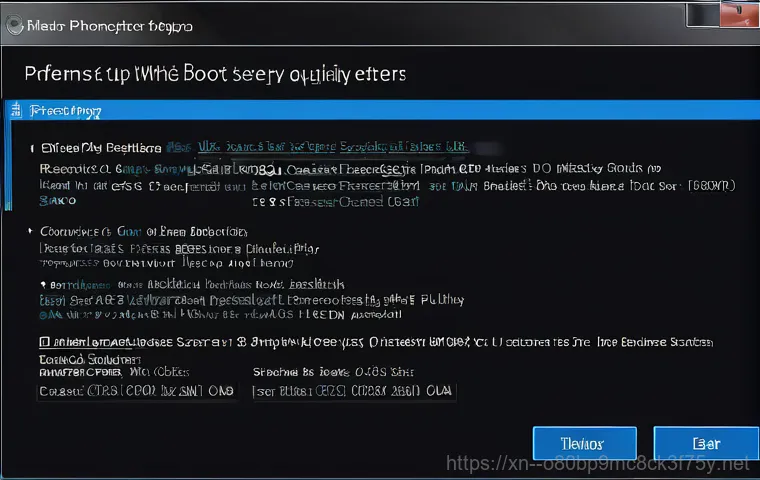Image resolution: width=760 pixels, height=480 pixels.
Task: Focus the right 'Ser Blltes' input field
Action: pyautogui.click(x=354, y=391)
